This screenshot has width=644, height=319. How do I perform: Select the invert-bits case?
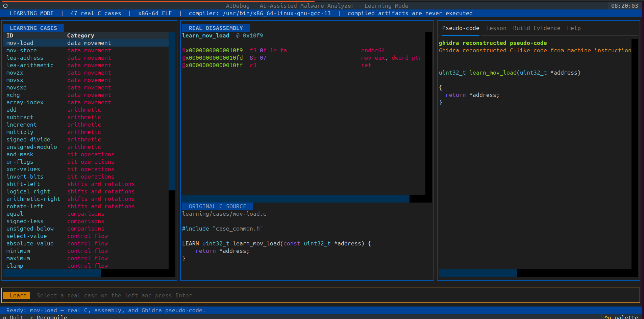coord(86,177)
